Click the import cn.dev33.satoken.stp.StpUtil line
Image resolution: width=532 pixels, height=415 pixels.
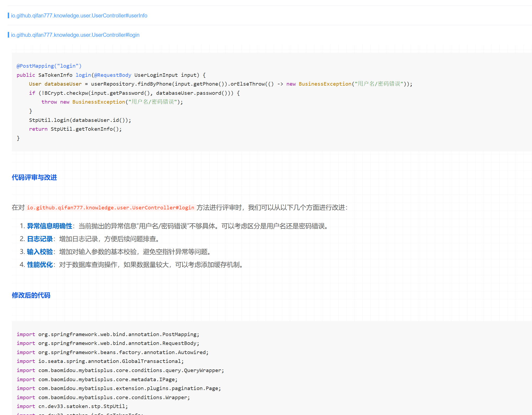(x=72, y=406)
